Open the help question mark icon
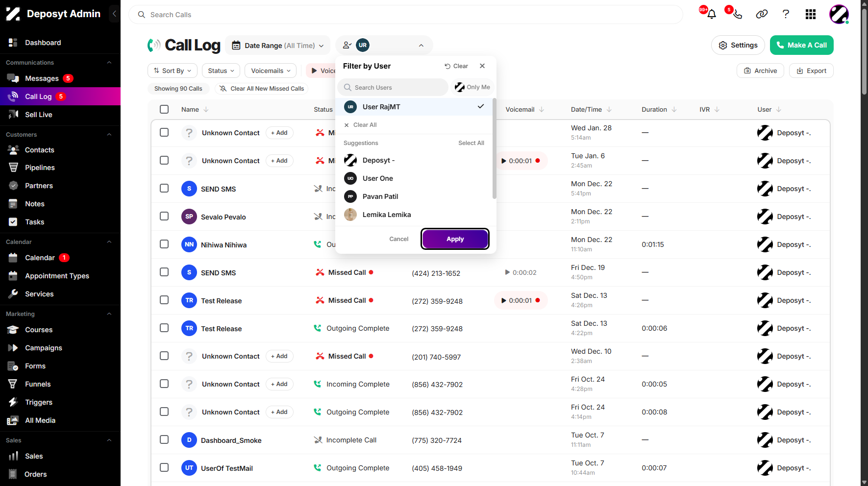Screen dimensions: 868x486 [786, 14]
